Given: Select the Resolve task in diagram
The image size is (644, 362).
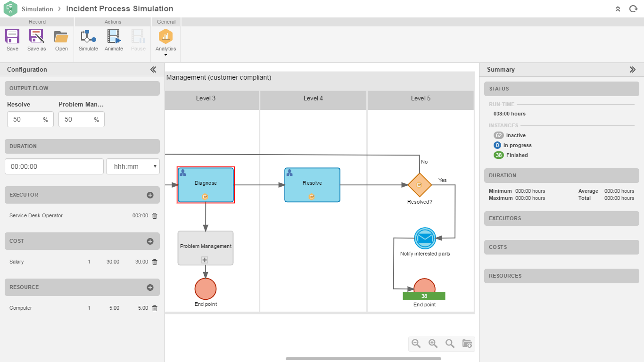Looking at the screenshot, I should coord(312,185).
